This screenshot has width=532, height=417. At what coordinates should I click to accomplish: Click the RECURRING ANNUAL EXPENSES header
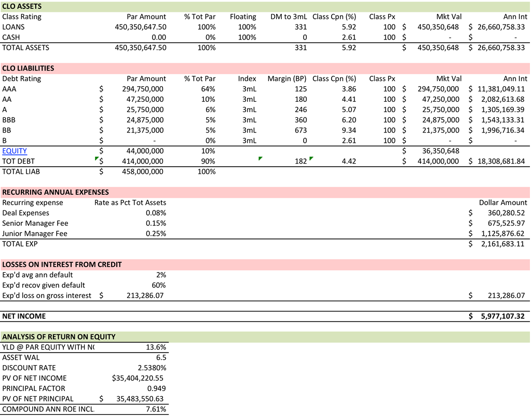click(55, 192)
